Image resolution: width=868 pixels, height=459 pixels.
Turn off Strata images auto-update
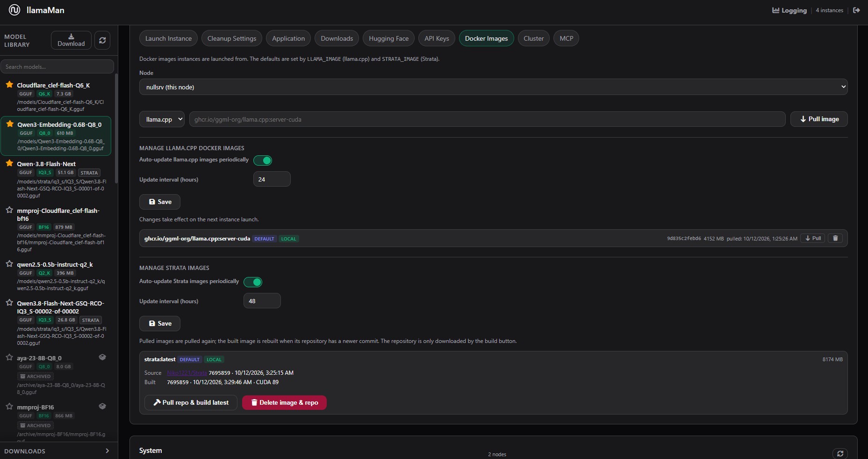click(253, 282)
